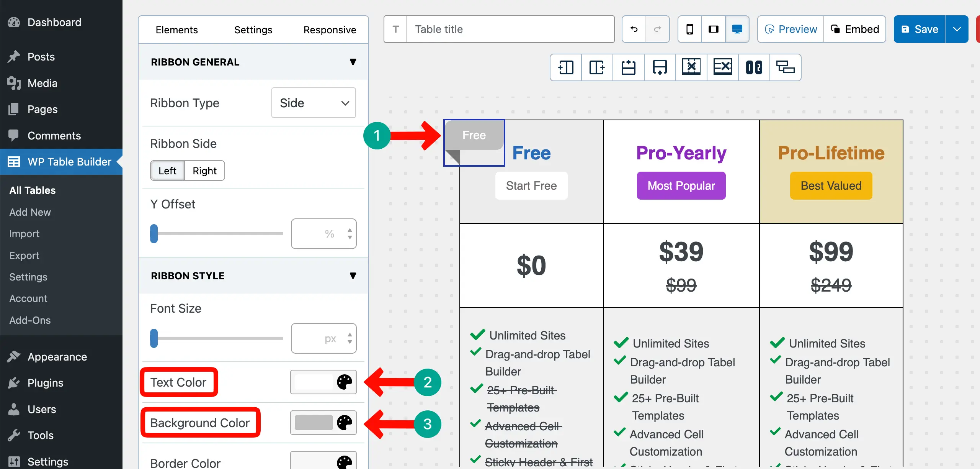This screenshot has width=980, height=469.
Task: Click the Embed button
Action: click(855, 29)
